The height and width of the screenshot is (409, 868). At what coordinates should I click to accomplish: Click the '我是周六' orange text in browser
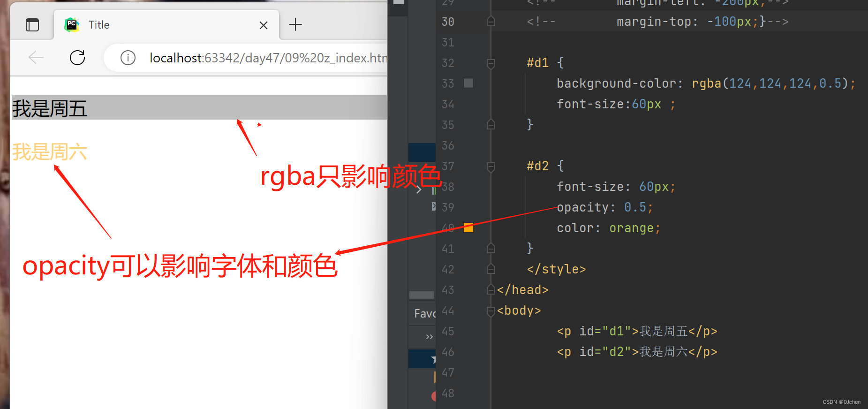50,151
